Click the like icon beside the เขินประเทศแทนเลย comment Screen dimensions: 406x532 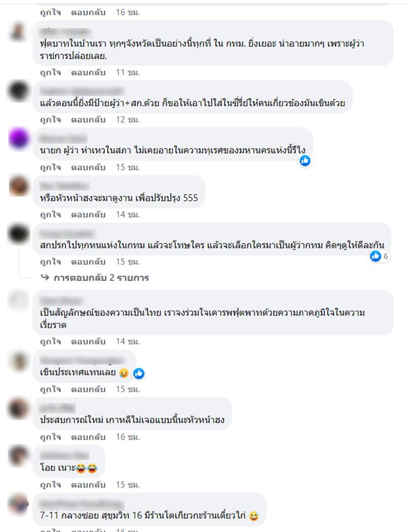(x=139, y=374)
